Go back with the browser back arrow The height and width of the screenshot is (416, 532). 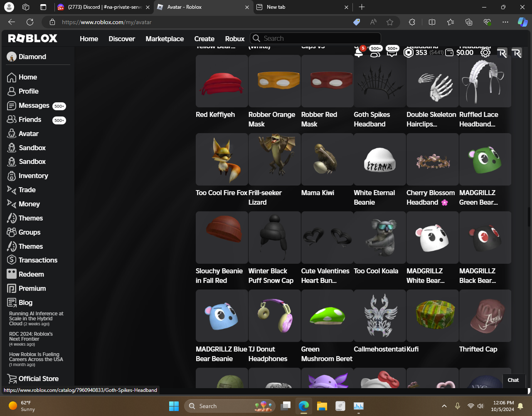tap(12, 22)
